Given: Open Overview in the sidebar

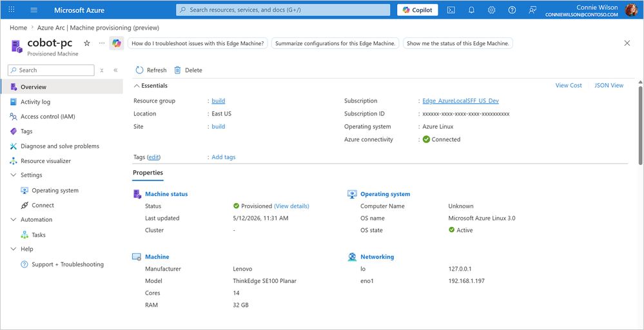Looking at the screenshot, I should coord(62,86).
